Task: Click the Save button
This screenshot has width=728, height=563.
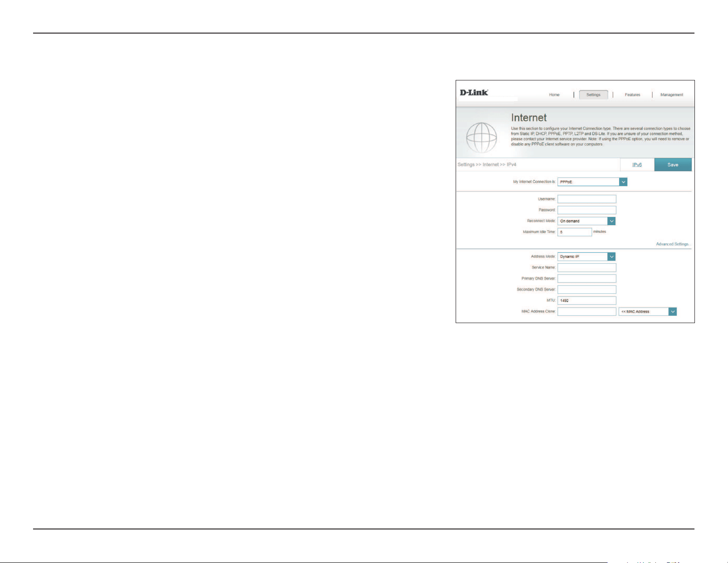Action: 673,165
